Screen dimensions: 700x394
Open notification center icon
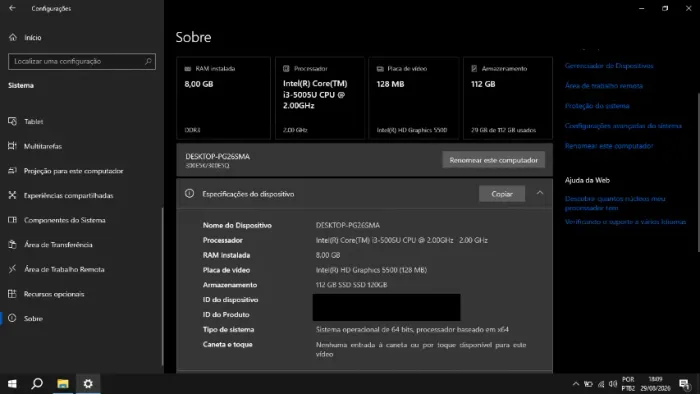point(684,384)
